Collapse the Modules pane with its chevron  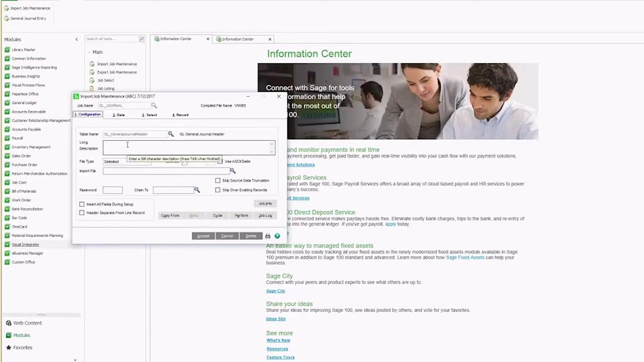point(76,39)
